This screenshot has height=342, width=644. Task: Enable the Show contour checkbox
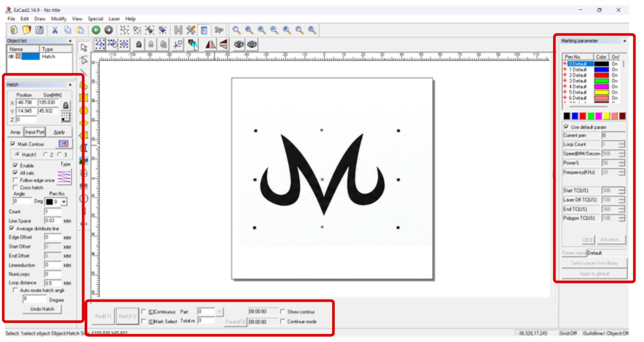coord(282,311)
